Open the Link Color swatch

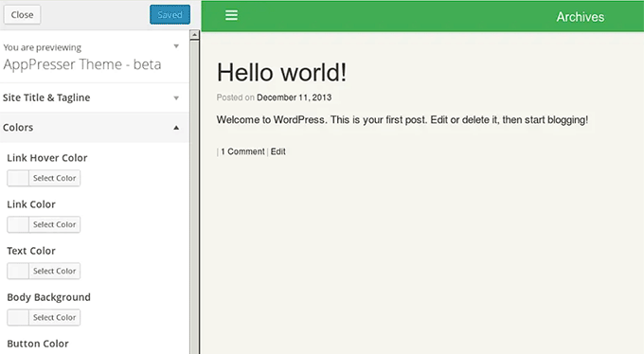[18, 224]
